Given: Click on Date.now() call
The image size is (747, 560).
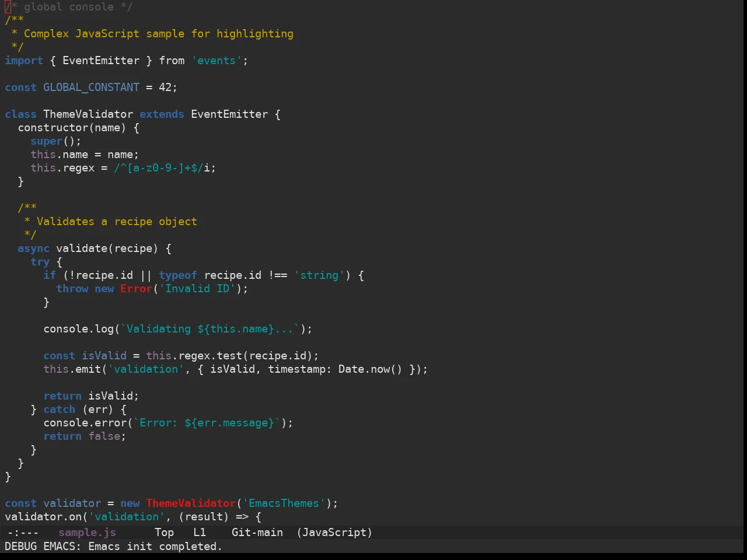Looking at the screenshot, I should 371,369.
